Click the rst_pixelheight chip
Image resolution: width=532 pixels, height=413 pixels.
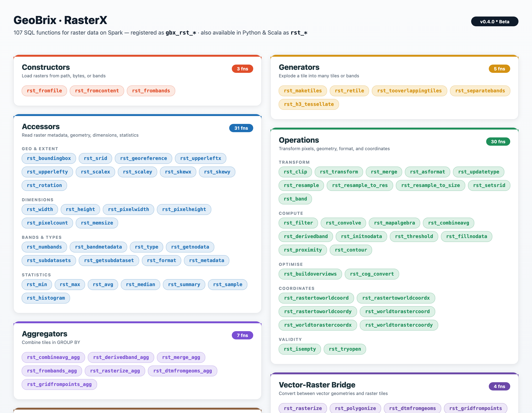[x=184, y=210]
